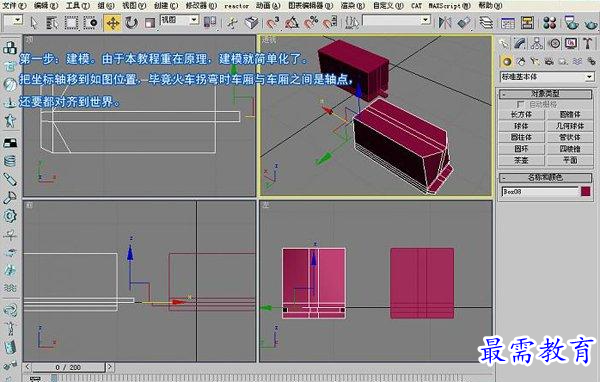602x382 pixels.
Task: Toggle window/crossing selection mode
Action: tap(91, 23)
